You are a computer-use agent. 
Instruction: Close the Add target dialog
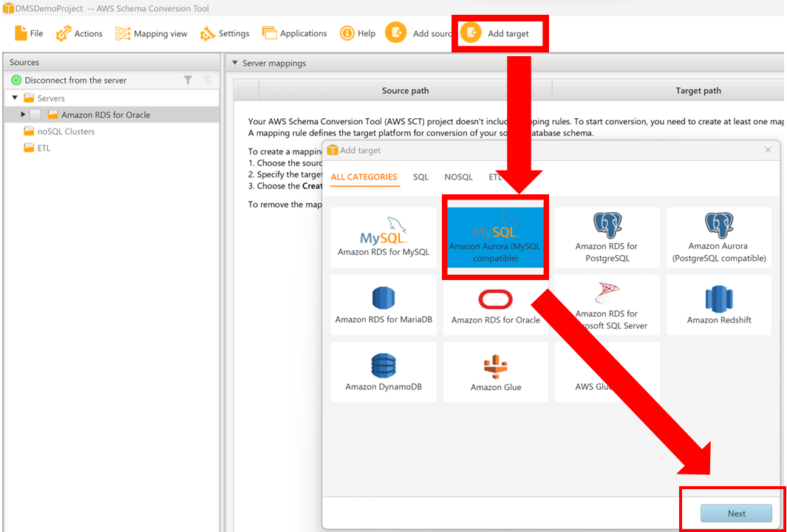click(x=768, y=150)
